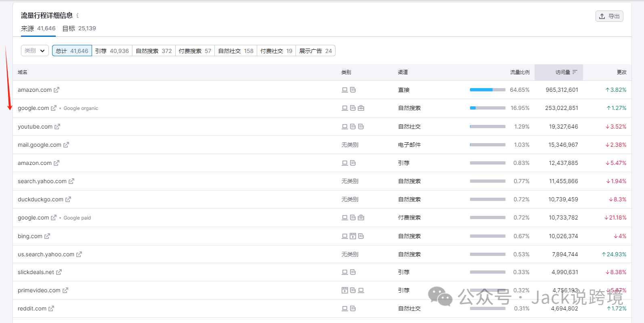Filter by 自然搜索 372
The height and width of the screenshot is (323, 644).
154,51
